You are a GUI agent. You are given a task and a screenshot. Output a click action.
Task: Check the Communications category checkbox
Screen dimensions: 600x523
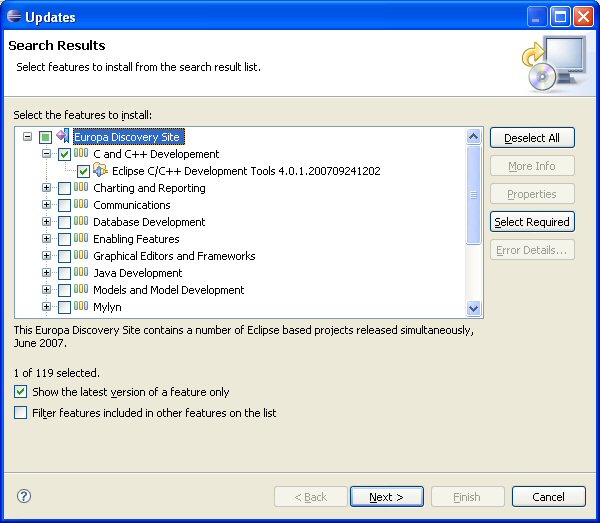(x=65, y=206)
